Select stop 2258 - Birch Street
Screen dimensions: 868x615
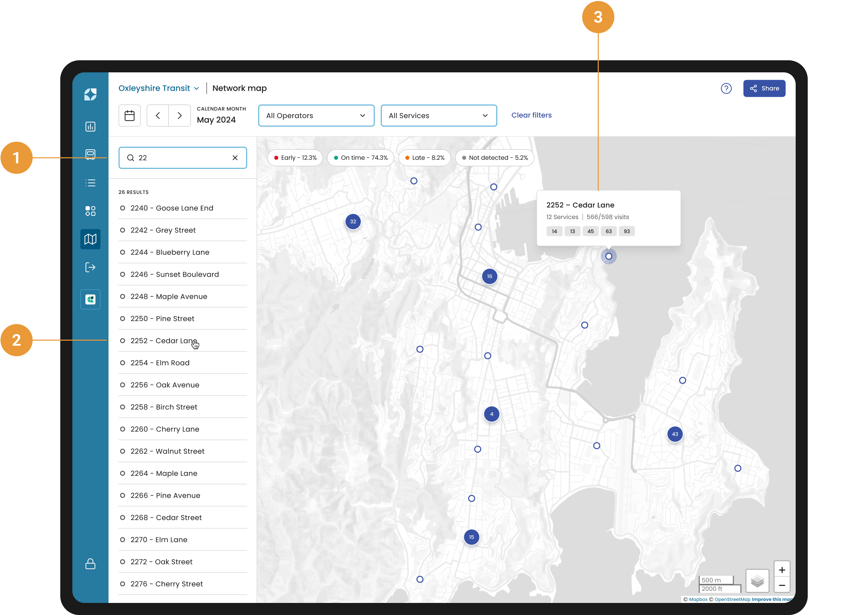coord(183,407)
